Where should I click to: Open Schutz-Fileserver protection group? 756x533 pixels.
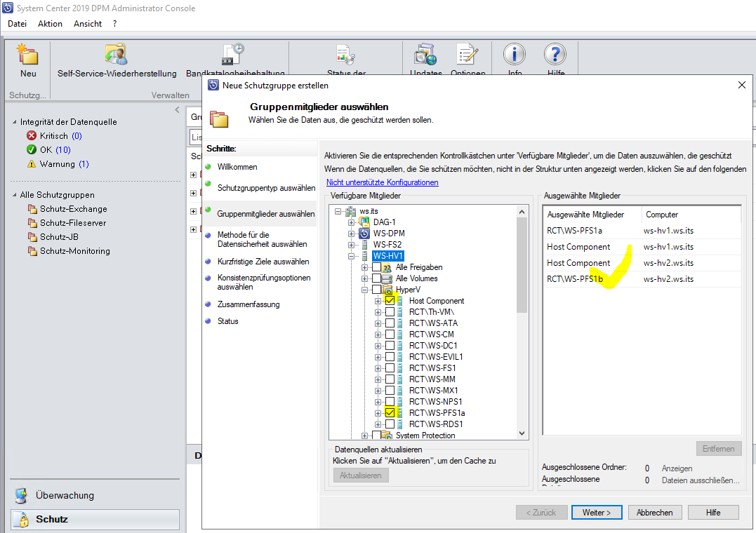[x=67, y=222]
